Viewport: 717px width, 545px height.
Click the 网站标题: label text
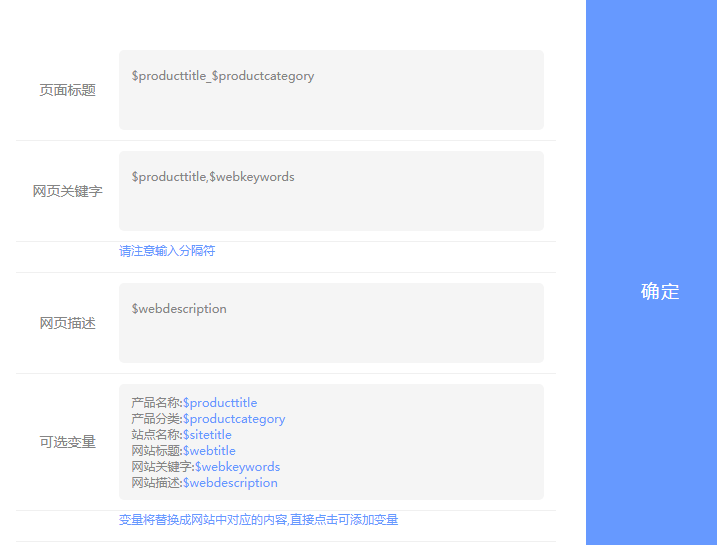point(157,451)
